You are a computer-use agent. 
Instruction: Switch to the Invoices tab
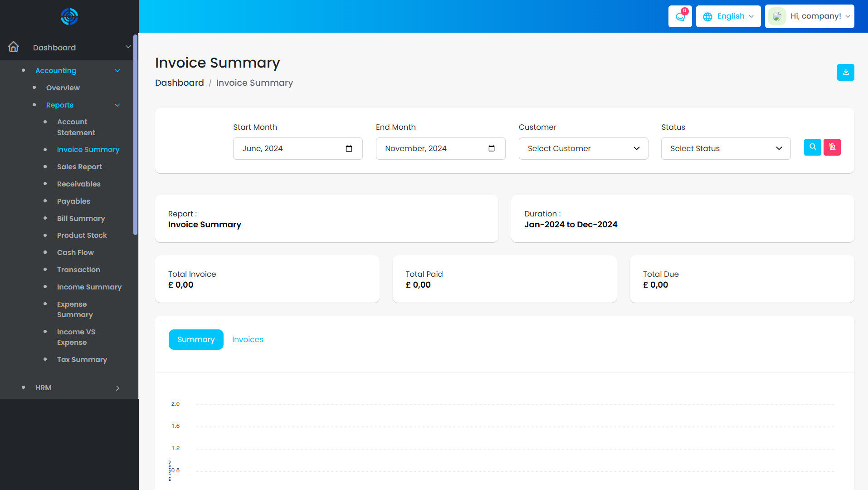(248, 340)
